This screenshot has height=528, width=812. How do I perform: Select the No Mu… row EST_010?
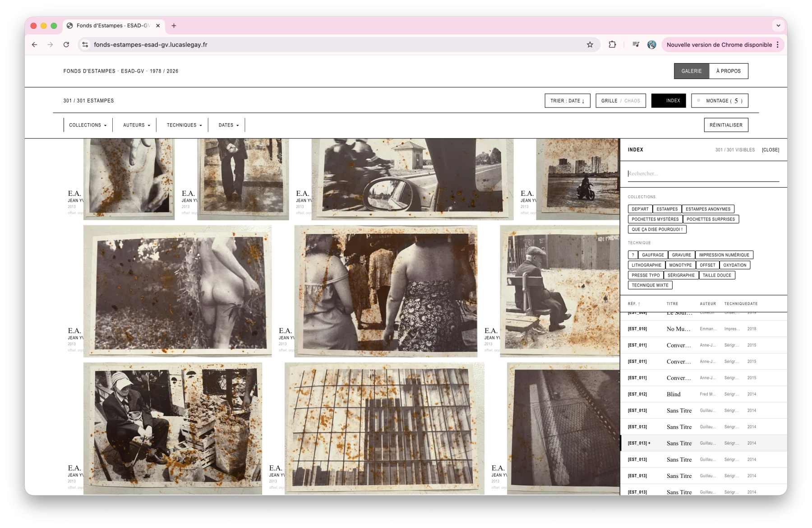point(704,329)
